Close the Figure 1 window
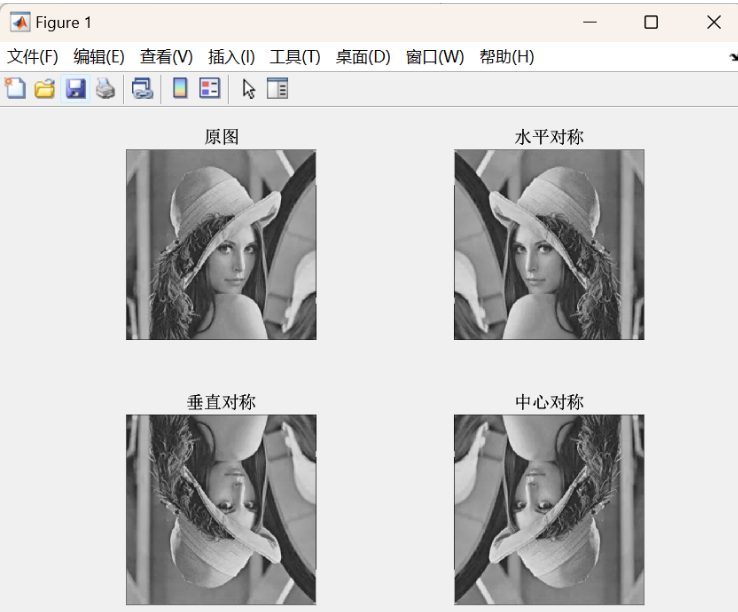738x612 pixels. [714, 22]
